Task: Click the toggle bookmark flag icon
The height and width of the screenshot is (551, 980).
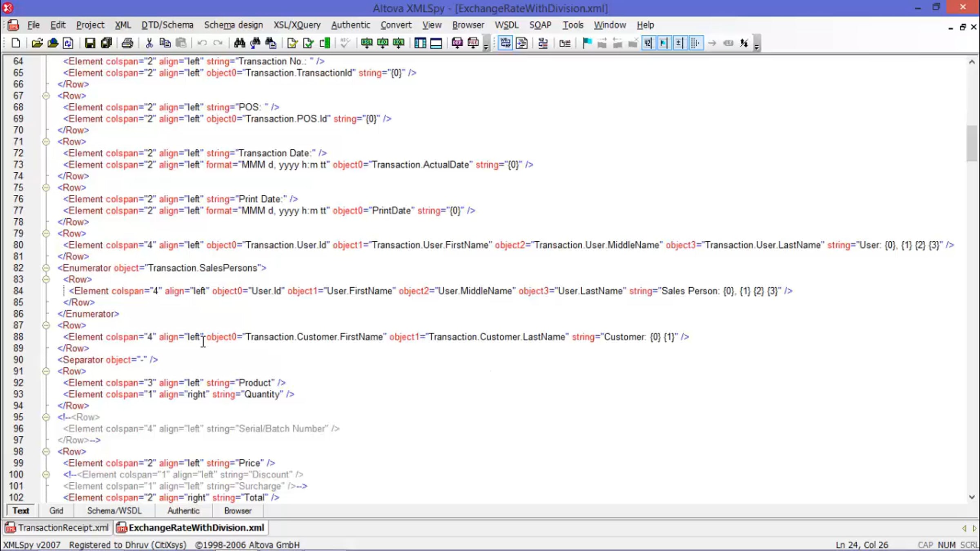Action: [587, 43]
